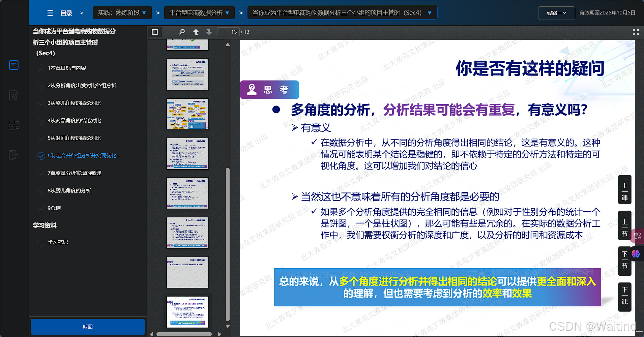This screenshot has height=337, width=644.
Task: Go to previous page arrow
Action: [196, 32]
